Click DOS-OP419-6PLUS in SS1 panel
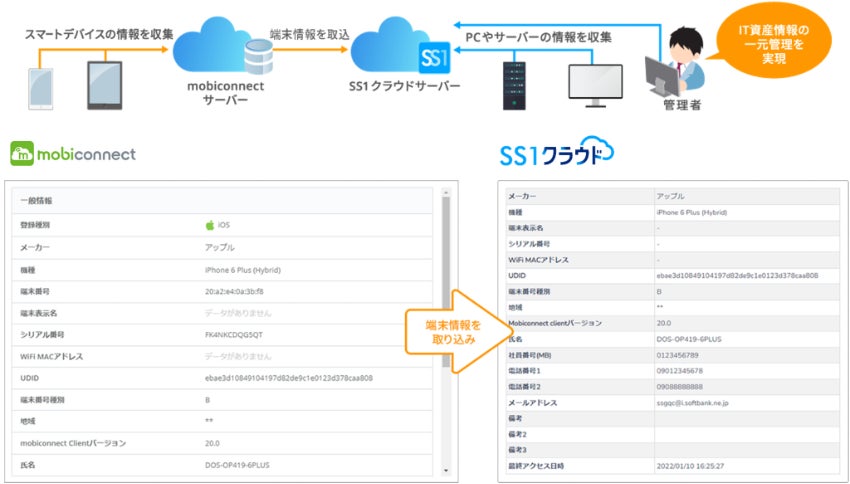 688,339
